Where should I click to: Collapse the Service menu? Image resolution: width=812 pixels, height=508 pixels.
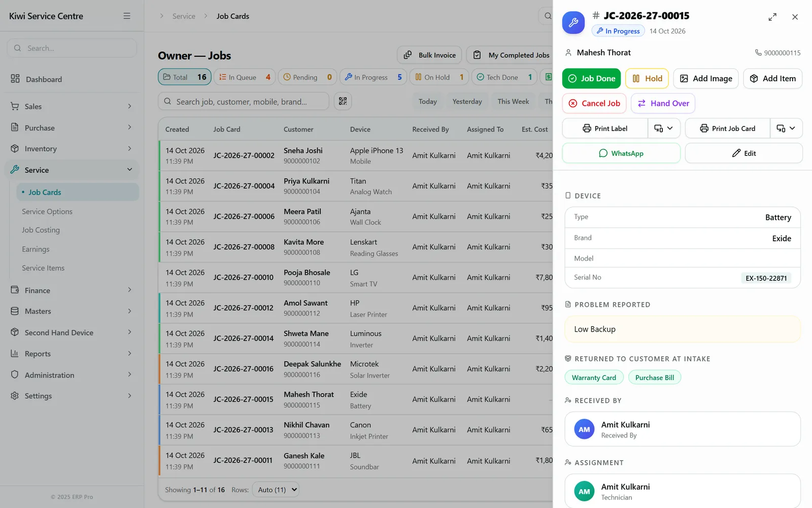point(72,170)
